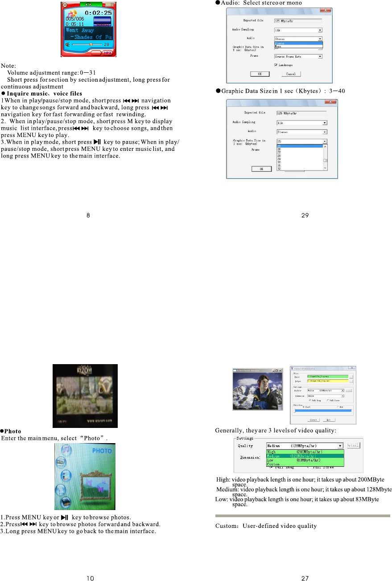Click the size list scrollbar down arrow
392x581 pixels.
pyautogui.click(x=325, y=168)
